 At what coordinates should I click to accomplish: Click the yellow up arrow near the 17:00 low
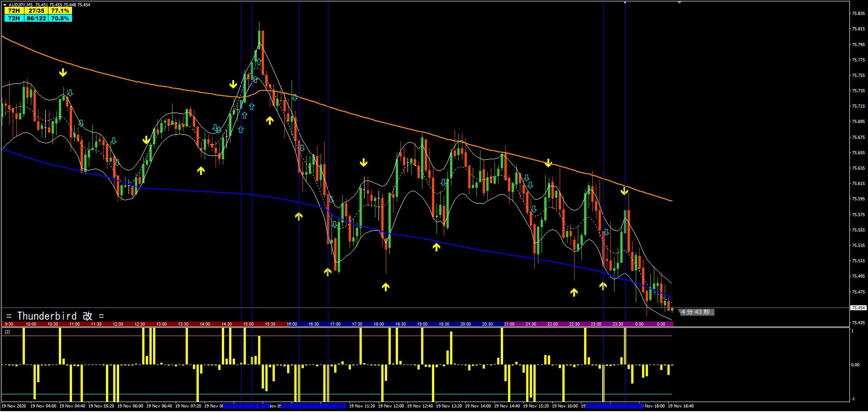[327, 272]
